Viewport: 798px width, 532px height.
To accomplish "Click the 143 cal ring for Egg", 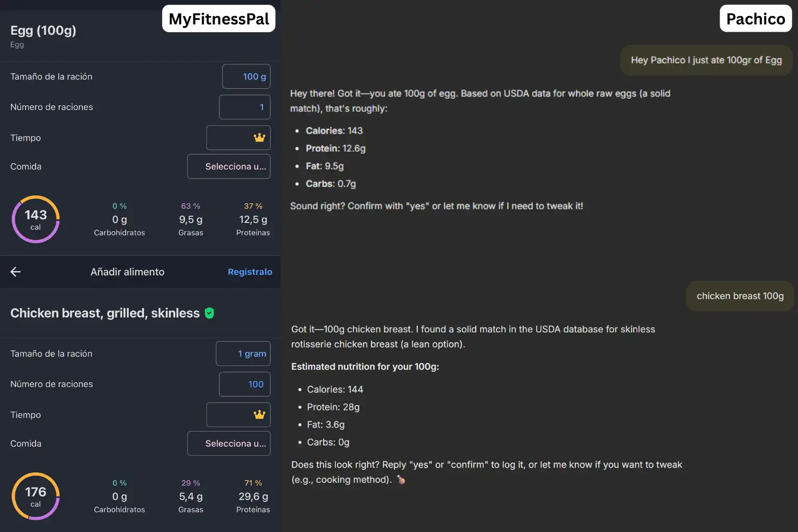I will [x=36, y=219].
